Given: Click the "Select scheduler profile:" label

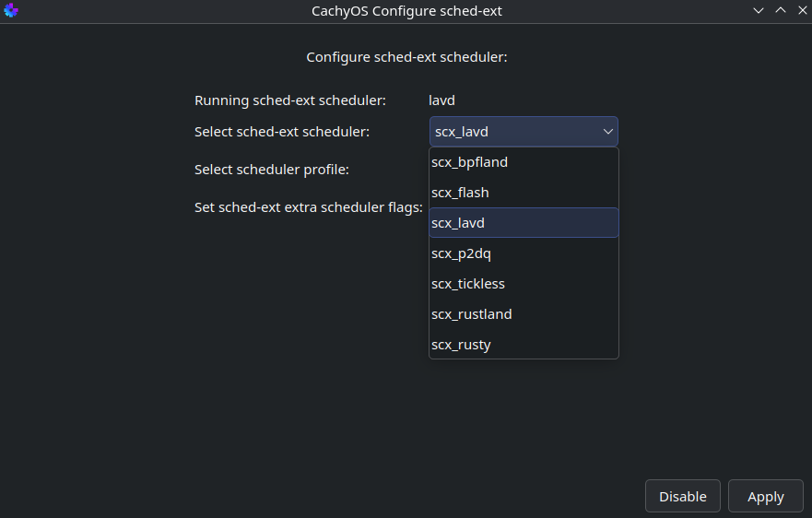Looking at the screenshot, I should click(272, 170).
